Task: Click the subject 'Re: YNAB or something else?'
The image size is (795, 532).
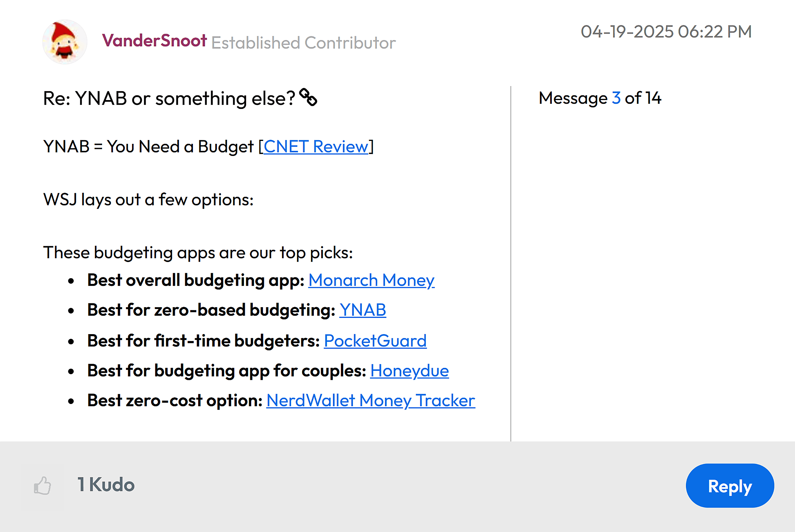Action: 169,98
